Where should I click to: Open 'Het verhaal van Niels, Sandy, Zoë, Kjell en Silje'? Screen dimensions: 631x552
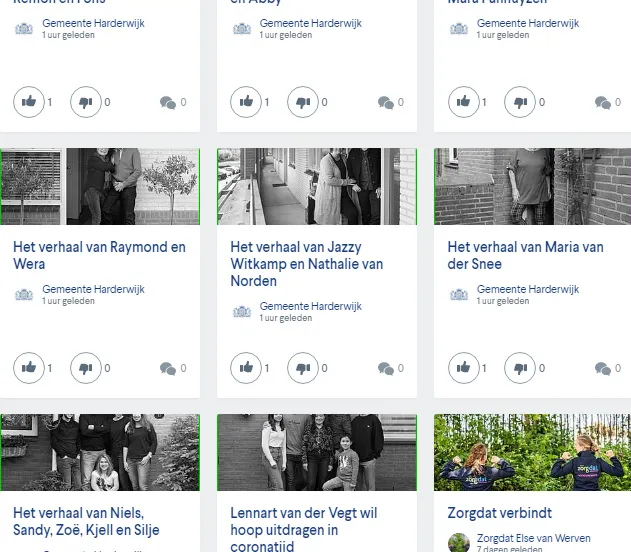pyautogui.click(x=86, y=521)
